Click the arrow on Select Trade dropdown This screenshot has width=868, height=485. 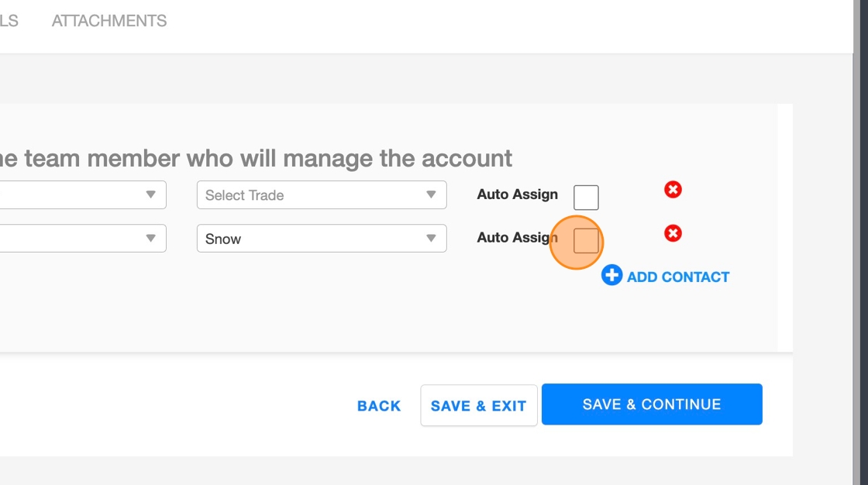[x=431, y=195]
